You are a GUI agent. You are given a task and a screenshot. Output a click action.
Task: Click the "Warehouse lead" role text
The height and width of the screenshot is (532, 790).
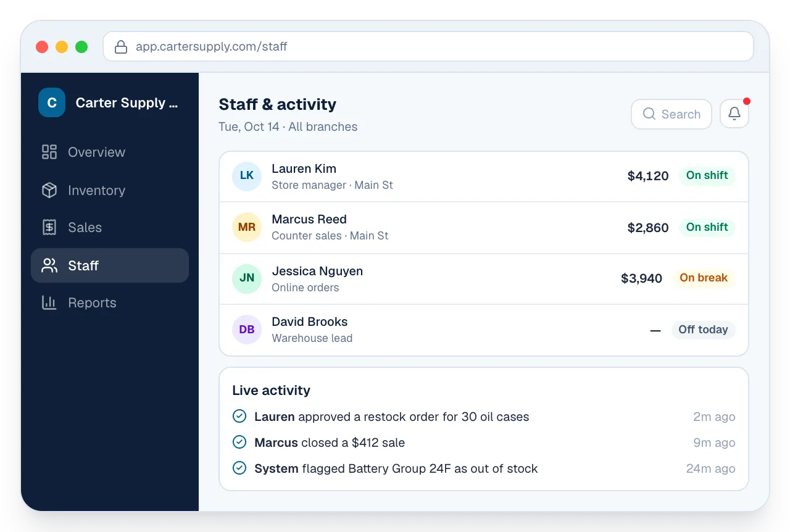tap(312, 338)
